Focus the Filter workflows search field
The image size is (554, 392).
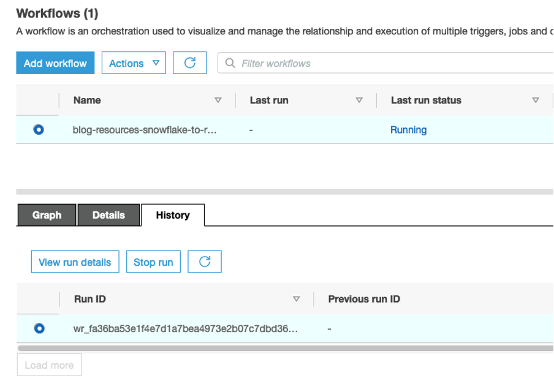tap(385, 63)
